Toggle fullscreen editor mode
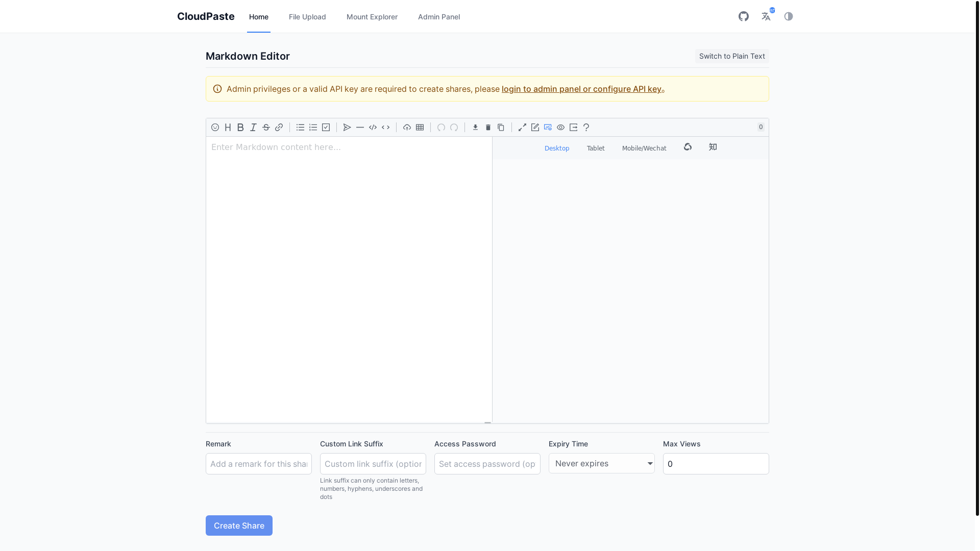The image size is (980, 551). tap(522, 128)
